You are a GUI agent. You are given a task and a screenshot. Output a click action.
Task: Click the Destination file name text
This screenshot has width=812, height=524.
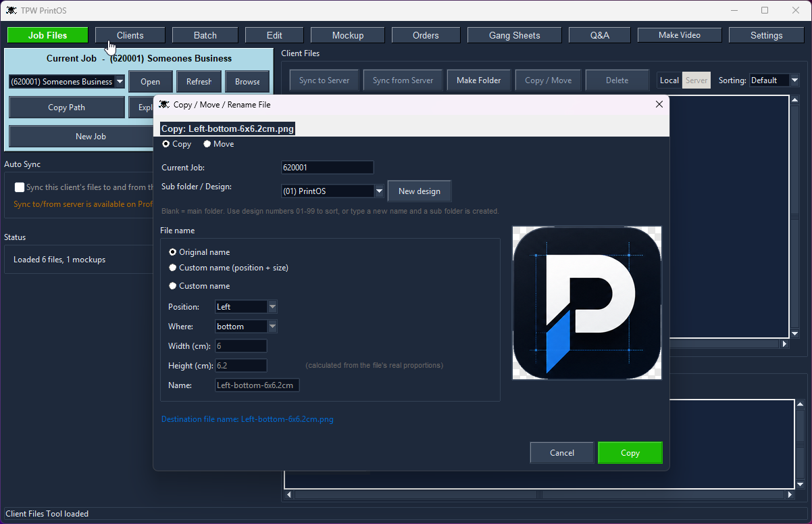click(x=247, y=419)
